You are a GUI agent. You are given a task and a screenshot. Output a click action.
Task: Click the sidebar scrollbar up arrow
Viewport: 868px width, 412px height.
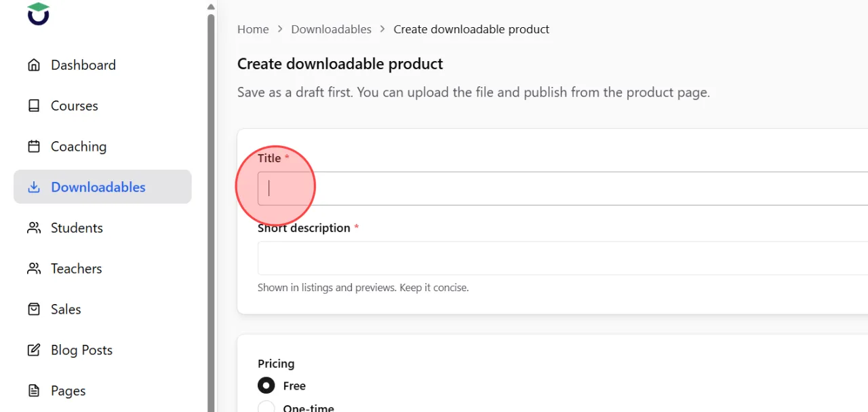[x=211, y=6]
